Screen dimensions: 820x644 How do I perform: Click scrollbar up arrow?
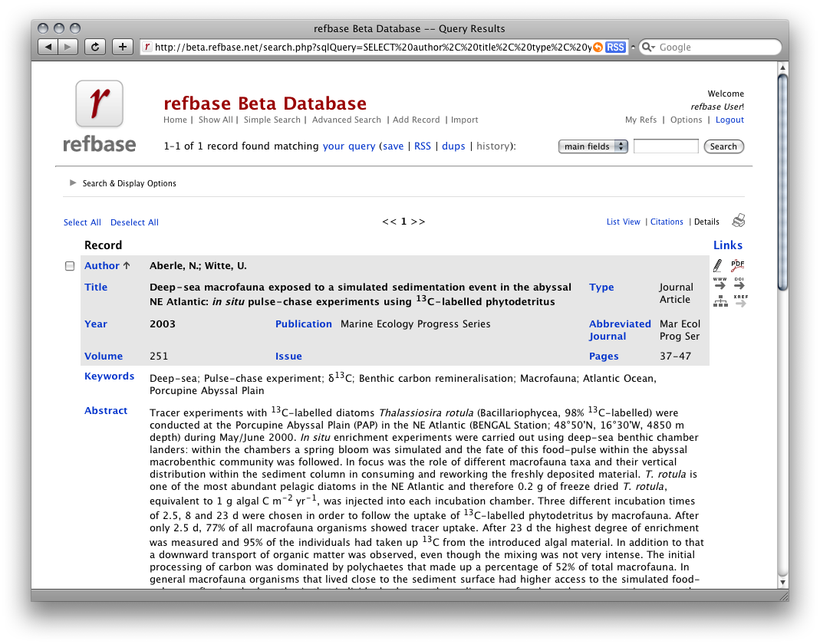783,67
